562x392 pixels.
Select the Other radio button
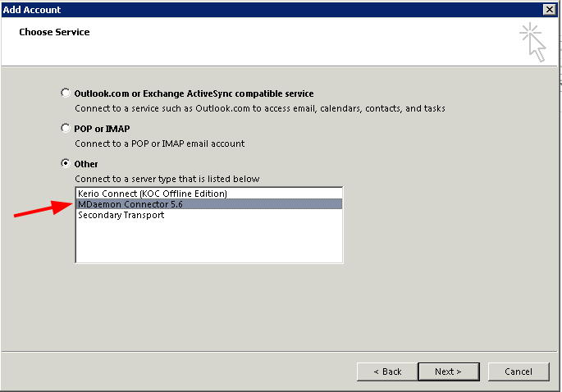tap(66, 164)
